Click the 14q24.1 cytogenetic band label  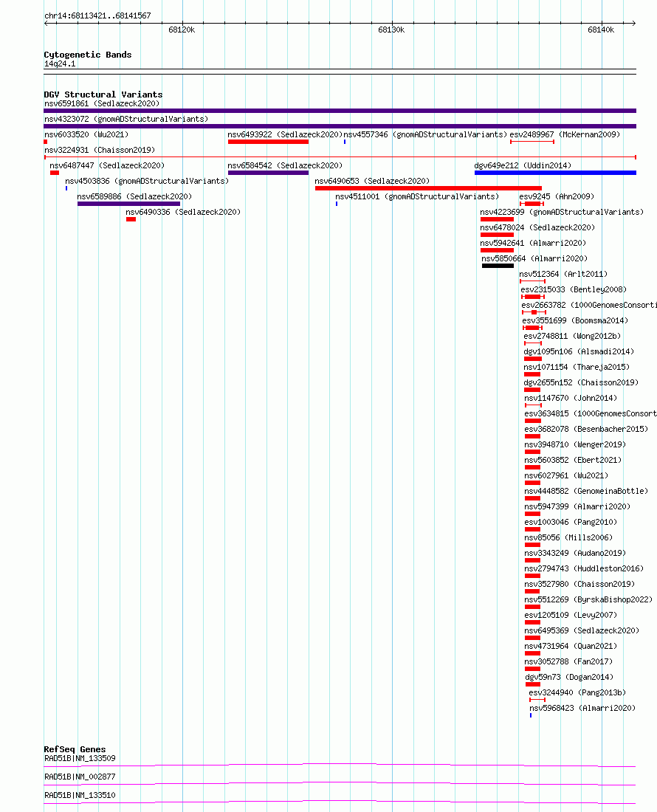tap(60, 64)
